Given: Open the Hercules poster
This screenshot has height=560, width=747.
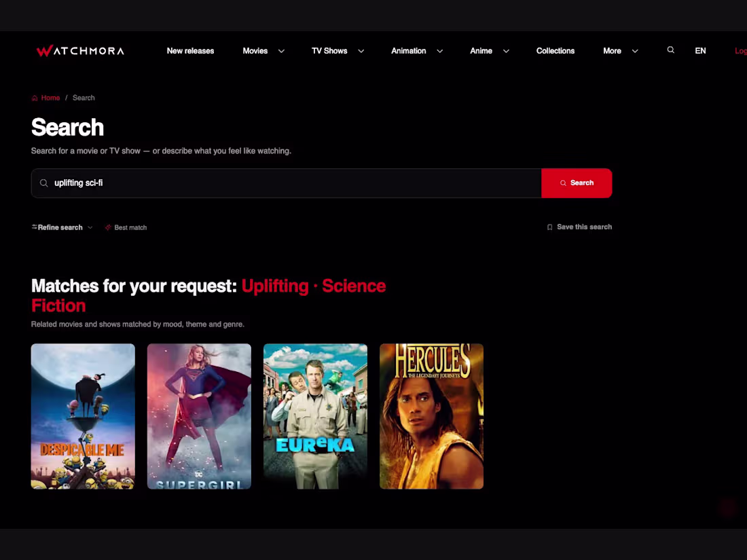Looking at the screenshot, I should 432,416.
